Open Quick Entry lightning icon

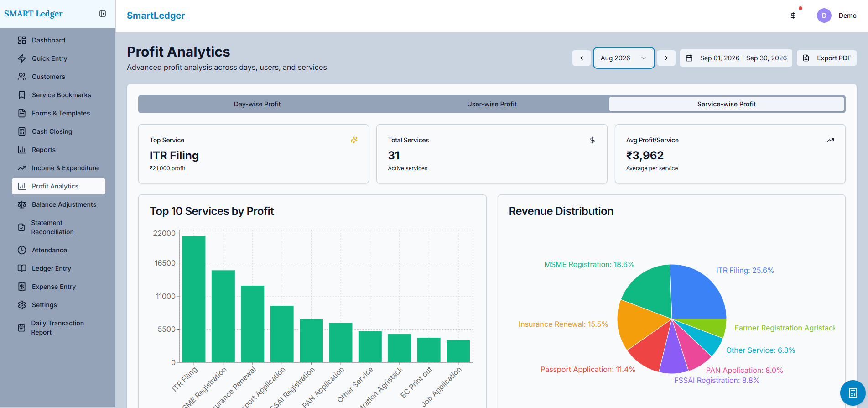(x=22, y=58)
